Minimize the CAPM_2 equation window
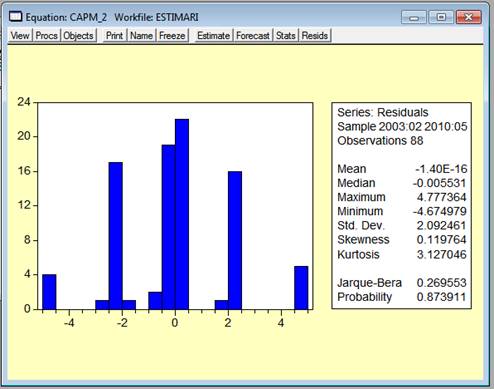The width and height of the screenshot is (494, 389). point(414,17)
